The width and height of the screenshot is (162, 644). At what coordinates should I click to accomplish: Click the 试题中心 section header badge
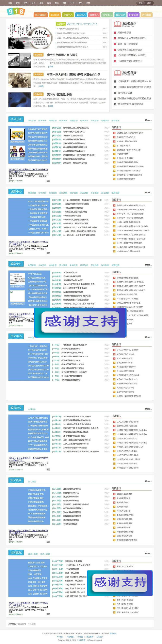(16, 191)
